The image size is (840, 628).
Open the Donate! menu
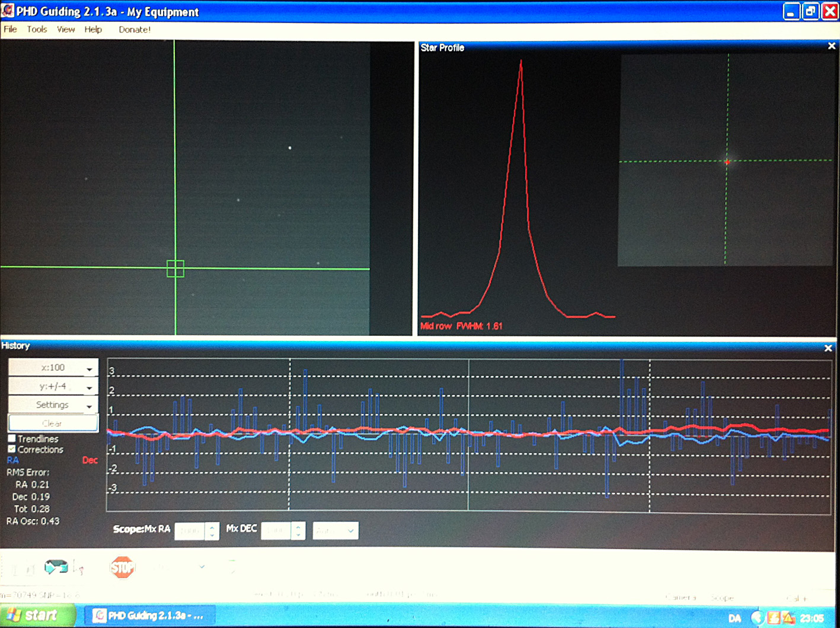coord(135,29)
